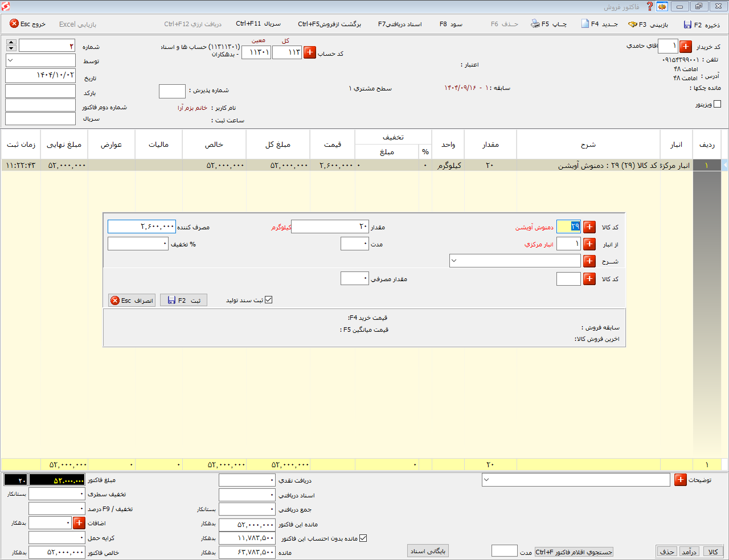Click the plus button beside توضیحات
The image size is (729, 560).
(x=680, y=480)
